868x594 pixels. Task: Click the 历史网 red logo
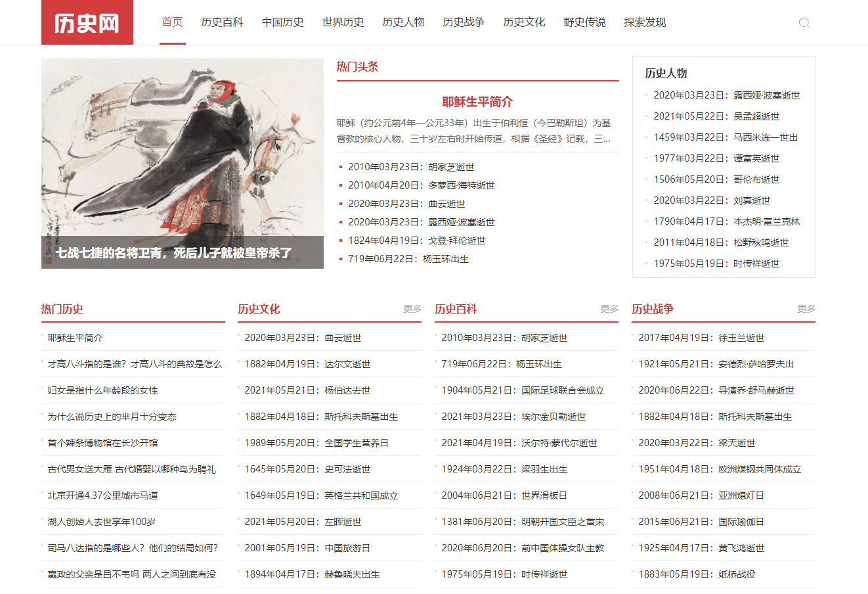point(87,22)
